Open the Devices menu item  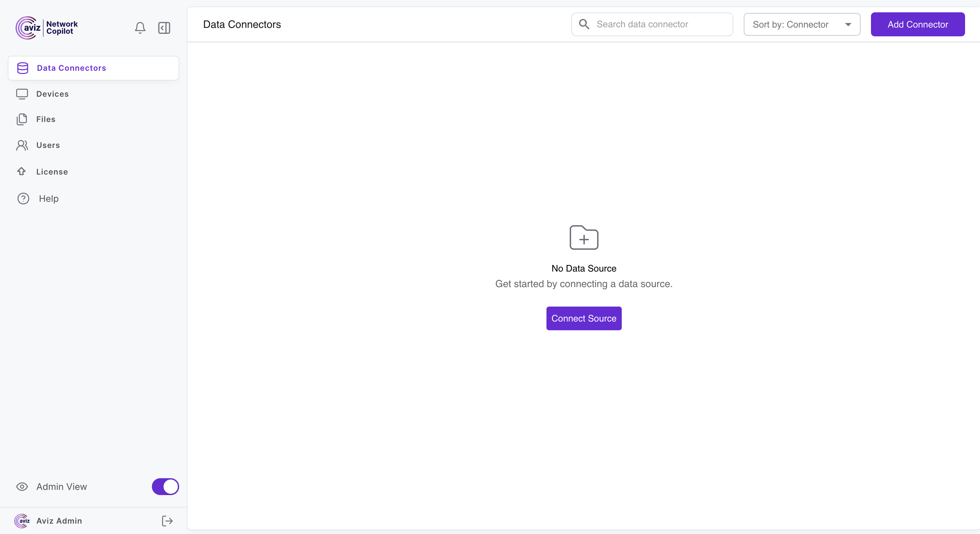[x=53, y=94]
